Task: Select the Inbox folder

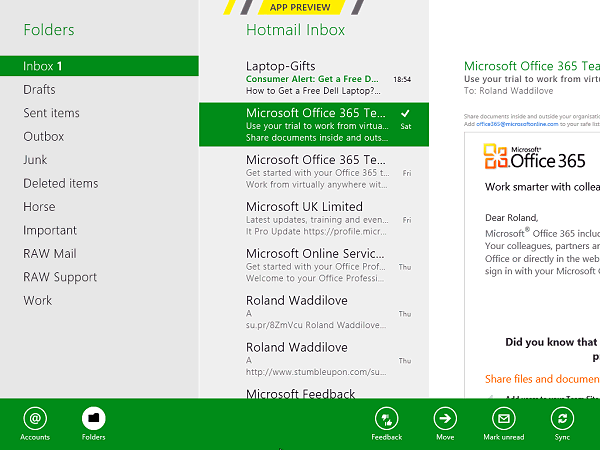Action: pos(99,66)
